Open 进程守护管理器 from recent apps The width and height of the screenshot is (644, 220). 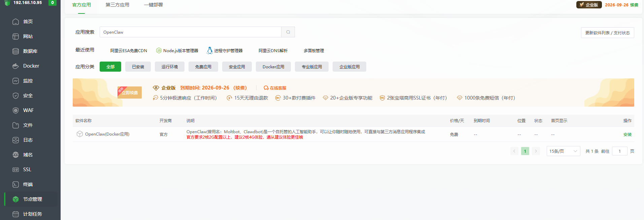pyautogui.click(x=225, y=50)
